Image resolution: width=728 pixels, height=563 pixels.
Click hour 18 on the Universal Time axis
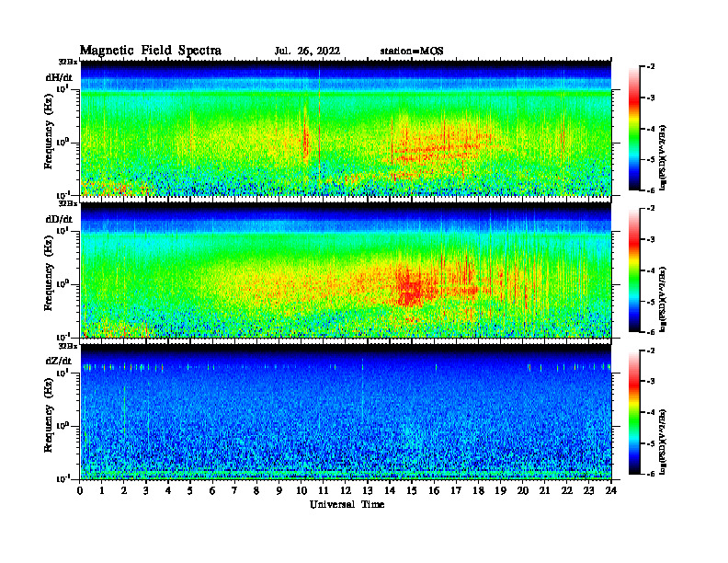pyautogui.click(x=478, y=490)
